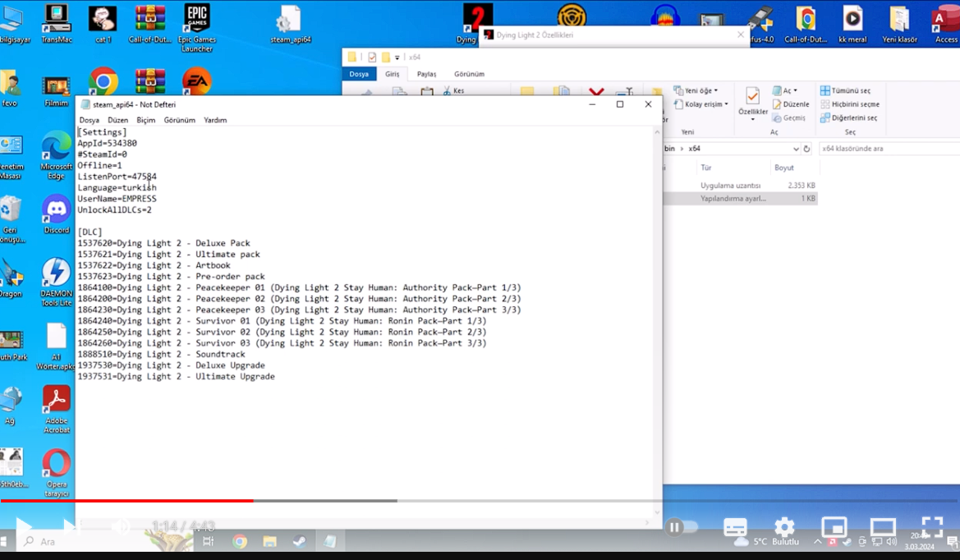Click Hiçbirini seçme in Explorer
This screenshot has height=560, width=960.
click(x=850, y=104)
